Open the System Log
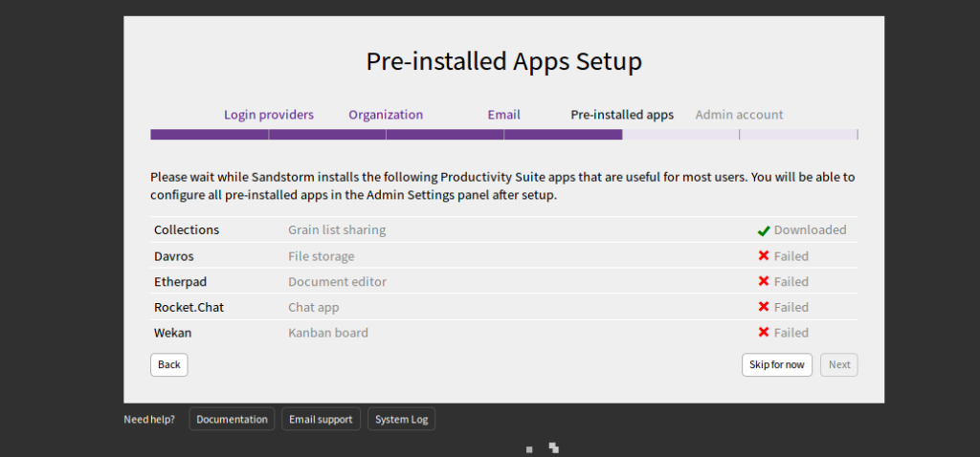The height and width of the screenshot is (457, 980). (401, 420)
